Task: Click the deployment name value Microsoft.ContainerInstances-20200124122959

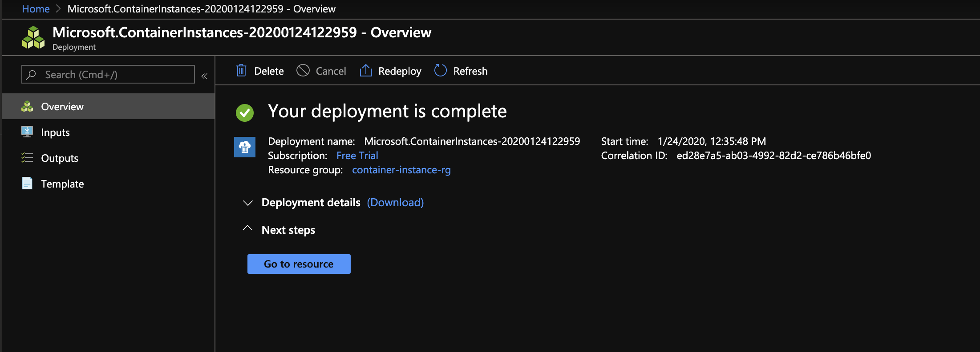Action: 472,141
